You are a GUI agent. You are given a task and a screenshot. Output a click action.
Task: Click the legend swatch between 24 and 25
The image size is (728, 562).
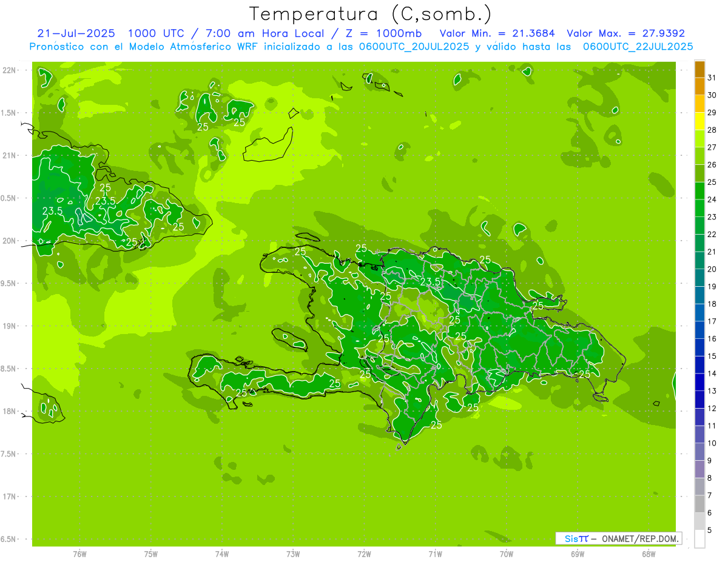point(699,191)
